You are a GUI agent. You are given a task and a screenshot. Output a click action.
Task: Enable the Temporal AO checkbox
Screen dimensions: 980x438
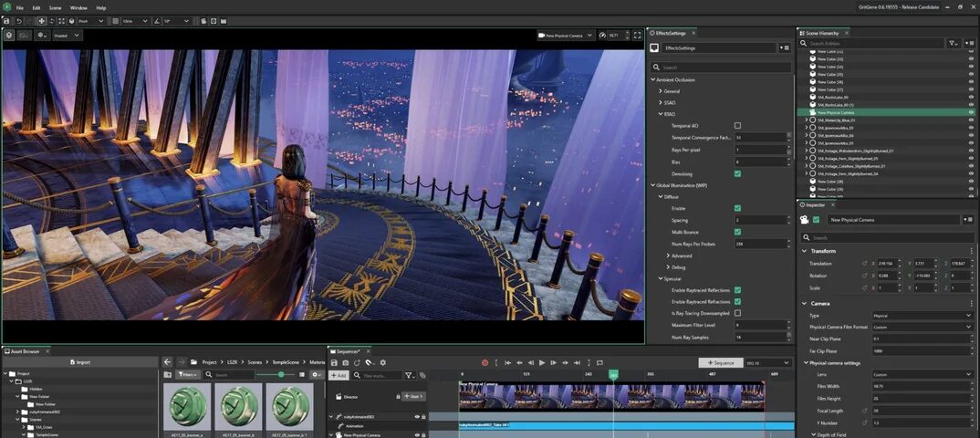click(x=737, y=126)
